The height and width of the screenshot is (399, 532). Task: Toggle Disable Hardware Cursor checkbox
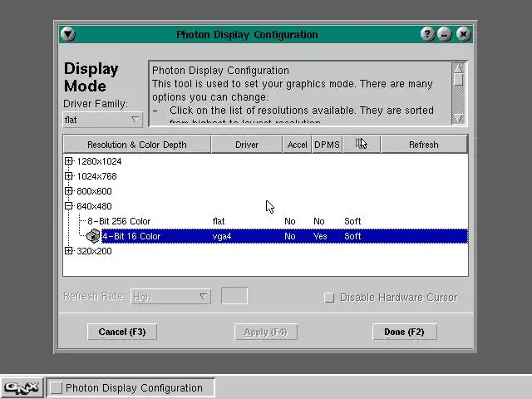(x=329, y=298)
